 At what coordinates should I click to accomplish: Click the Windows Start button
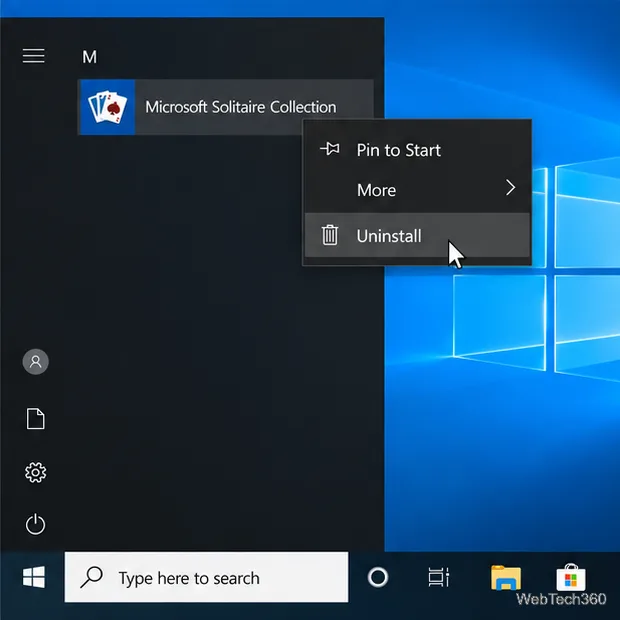point(34,577)
